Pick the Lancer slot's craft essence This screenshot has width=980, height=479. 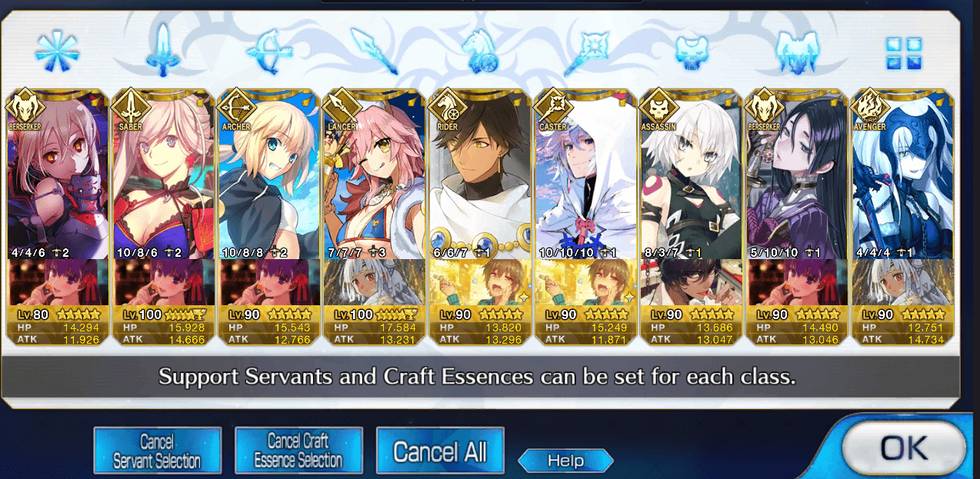click(x=375, y=283)
